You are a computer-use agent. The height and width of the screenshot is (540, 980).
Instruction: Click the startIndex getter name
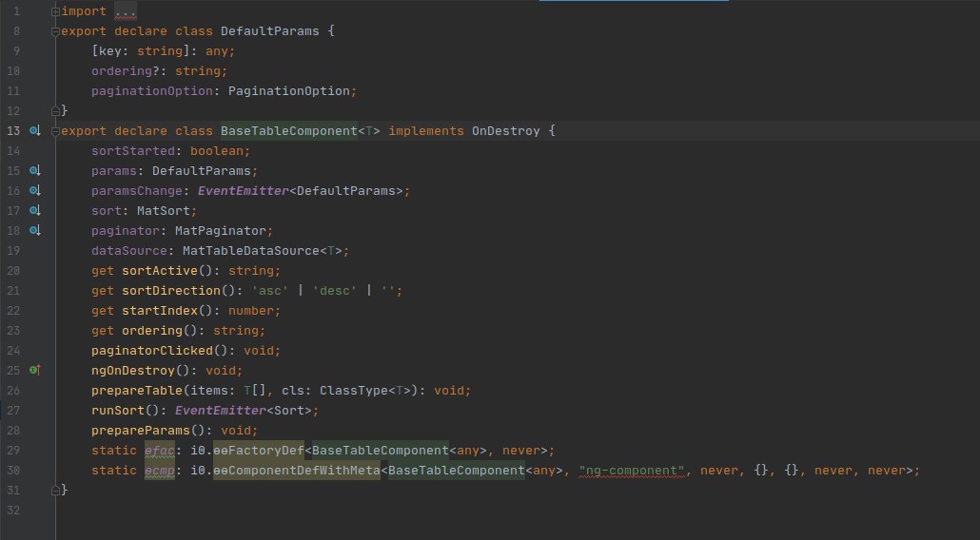click(x=160, y=311)
